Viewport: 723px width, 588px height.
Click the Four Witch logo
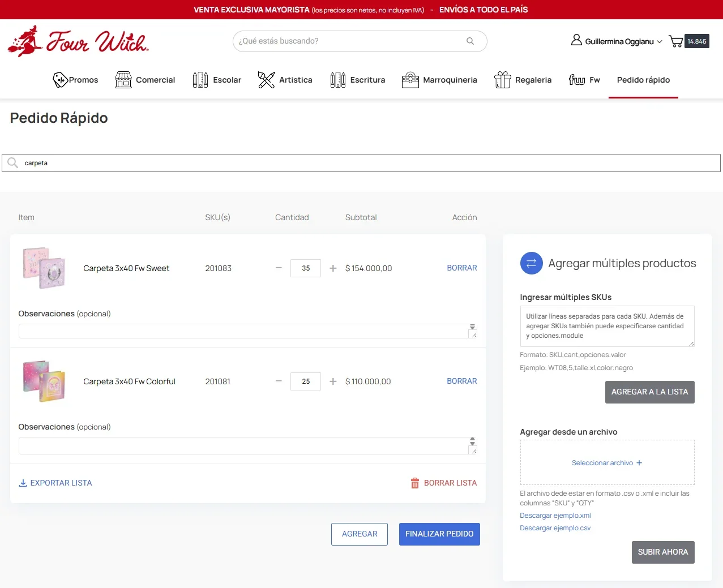[78, 41]
